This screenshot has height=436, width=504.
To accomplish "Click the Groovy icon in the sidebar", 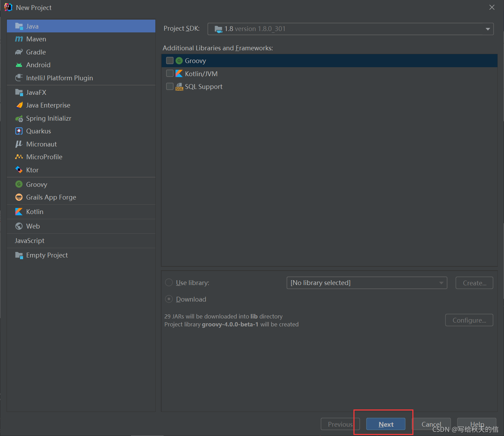I will pyautogui.click(x=19, y=184).
